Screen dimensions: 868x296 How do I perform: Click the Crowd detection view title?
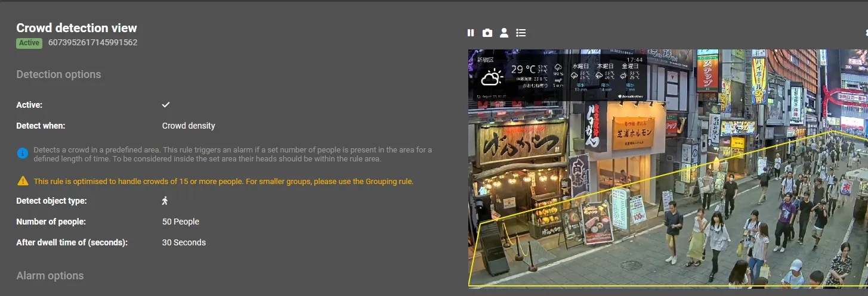(x=76, y=28)
